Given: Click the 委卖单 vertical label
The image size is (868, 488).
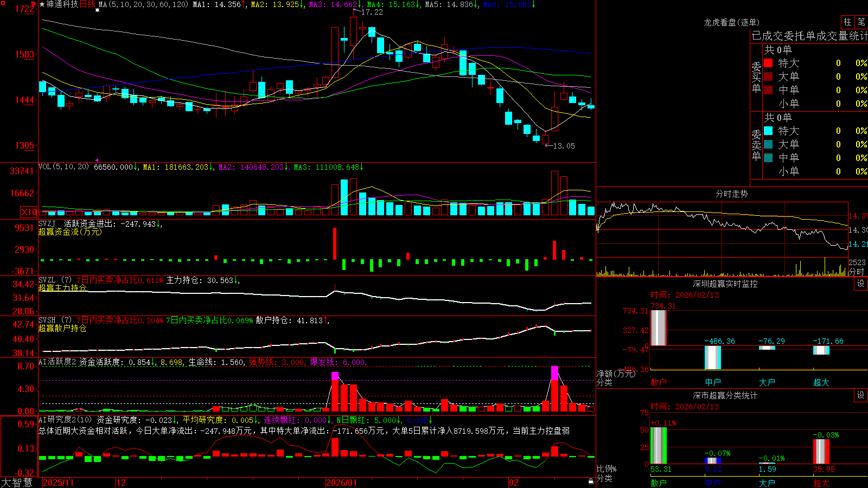Looking at the screenshot, I should [756, 145].
